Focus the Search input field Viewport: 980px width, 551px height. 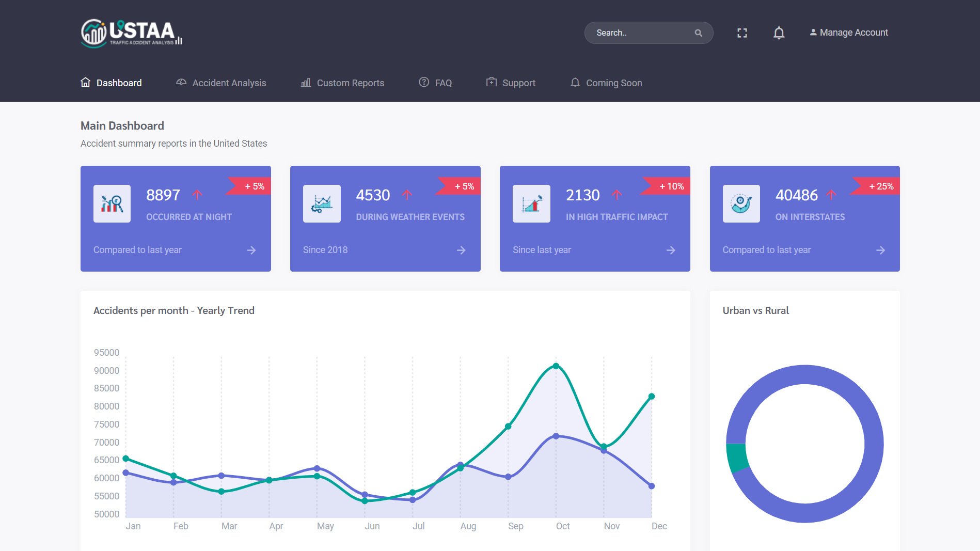tap(640, 33)
